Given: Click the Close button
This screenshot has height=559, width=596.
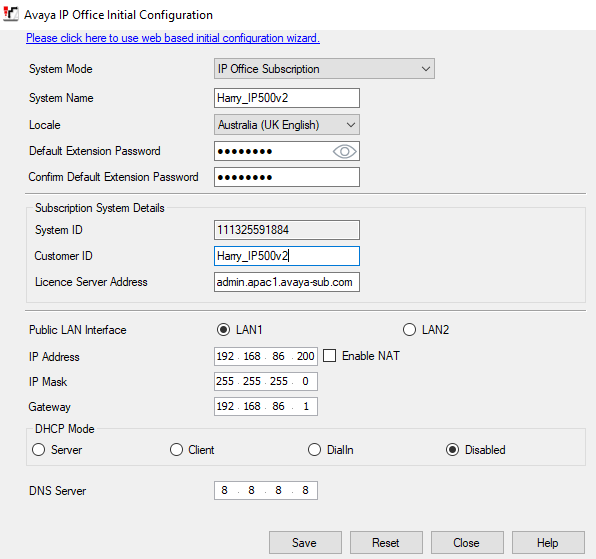Looking at the screenshot, I should 467,543.
